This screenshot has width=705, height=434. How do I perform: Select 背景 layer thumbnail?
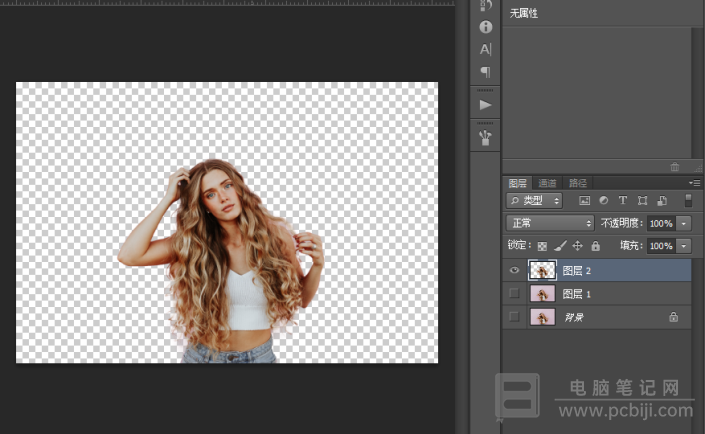click(542, 317)
